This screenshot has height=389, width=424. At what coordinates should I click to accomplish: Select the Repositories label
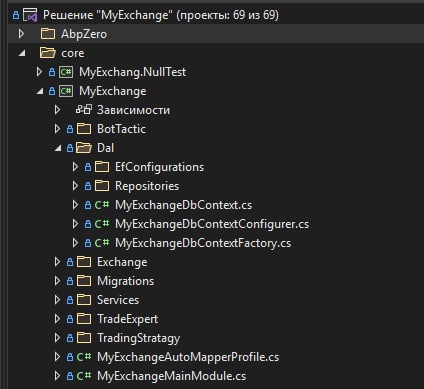[x=147, y=186]
